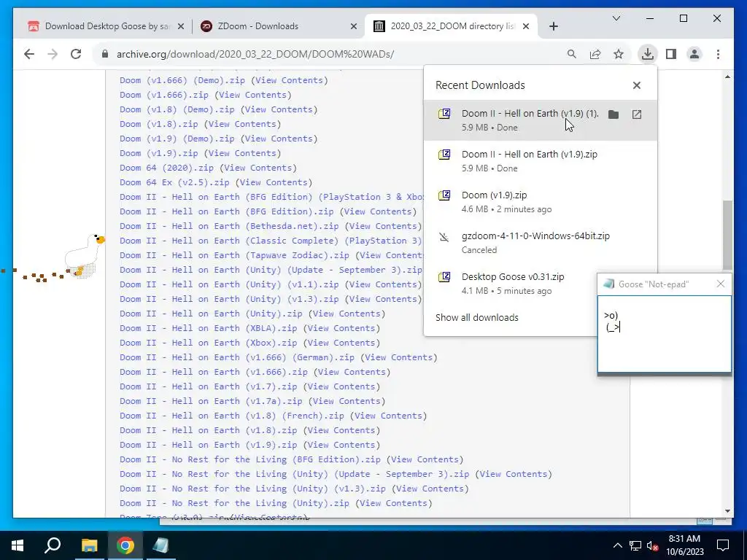The width and height of the screenshot is (747, 560).
Task: Click the forward navigation arrow
Action: 53,54
